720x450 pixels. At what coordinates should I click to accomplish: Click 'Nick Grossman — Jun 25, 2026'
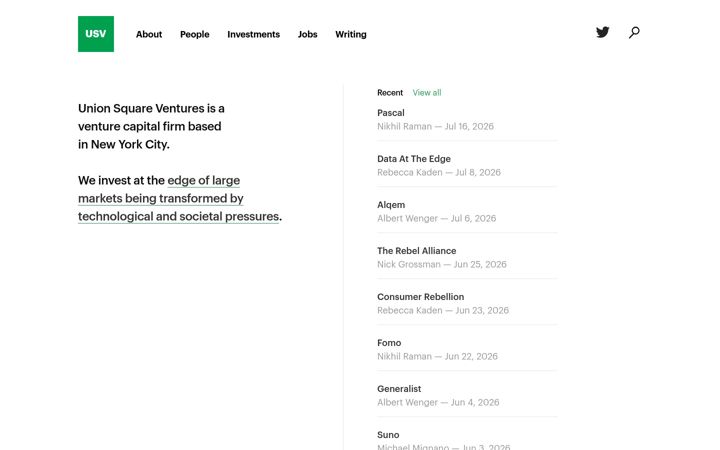442,264
